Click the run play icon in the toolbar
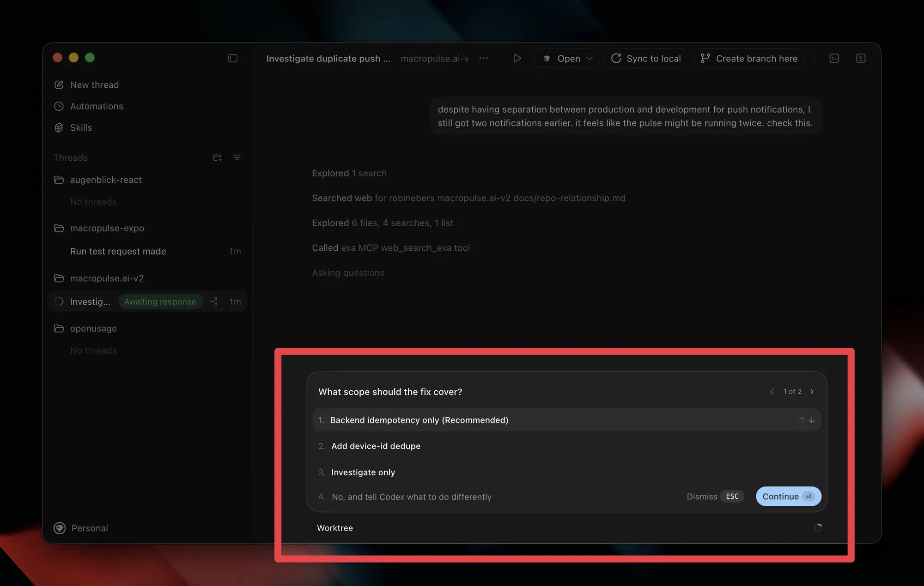Screen dimensions: 924x586 (517, 58)
